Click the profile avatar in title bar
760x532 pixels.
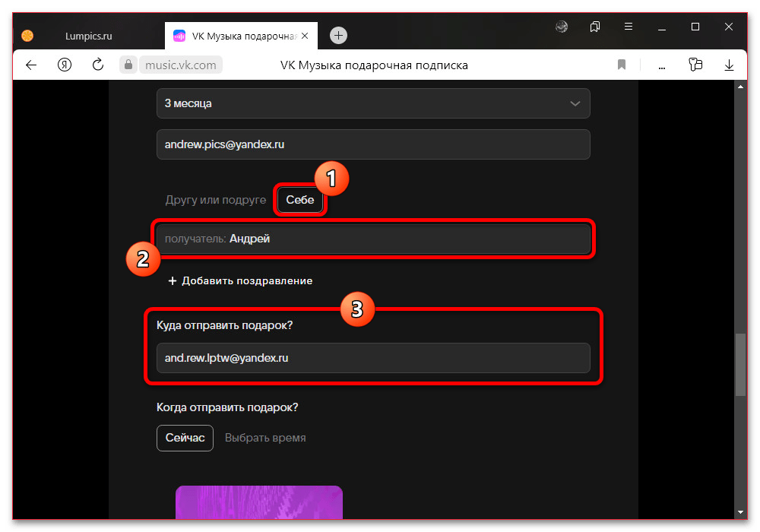pyautogui.click(x=562, y=27)
